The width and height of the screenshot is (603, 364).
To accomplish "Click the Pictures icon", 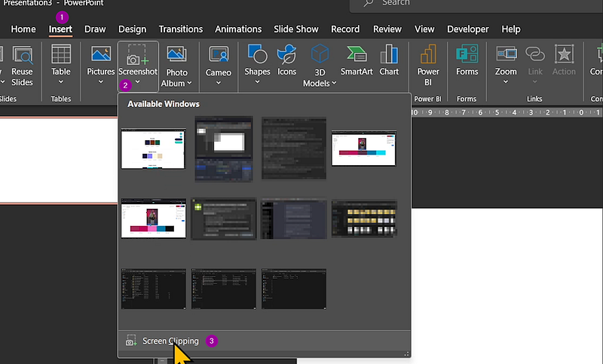I will click(101, 54).
